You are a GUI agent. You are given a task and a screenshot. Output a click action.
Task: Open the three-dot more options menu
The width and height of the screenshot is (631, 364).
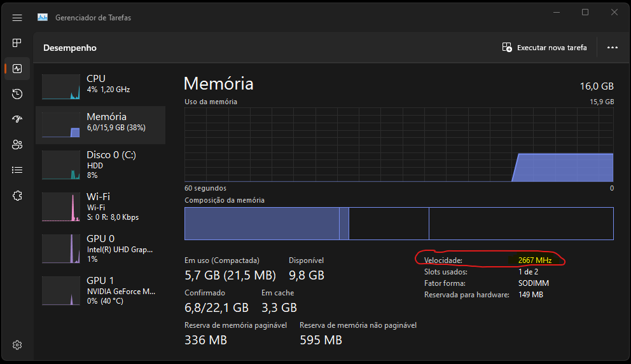coord(612,48)
